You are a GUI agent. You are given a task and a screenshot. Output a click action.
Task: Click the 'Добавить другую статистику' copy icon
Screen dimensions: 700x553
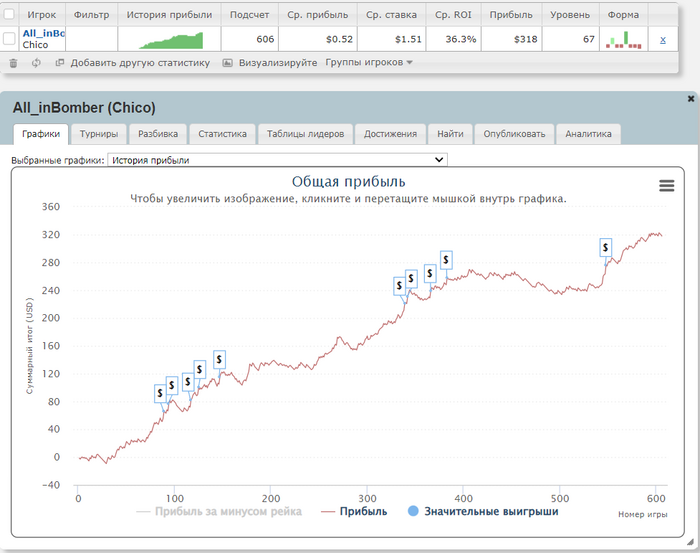tap(59, 62)
